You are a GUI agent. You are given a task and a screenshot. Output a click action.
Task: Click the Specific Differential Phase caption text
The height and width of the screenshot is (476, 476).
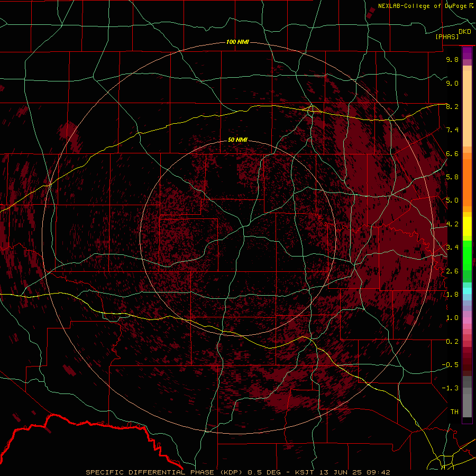238,472
